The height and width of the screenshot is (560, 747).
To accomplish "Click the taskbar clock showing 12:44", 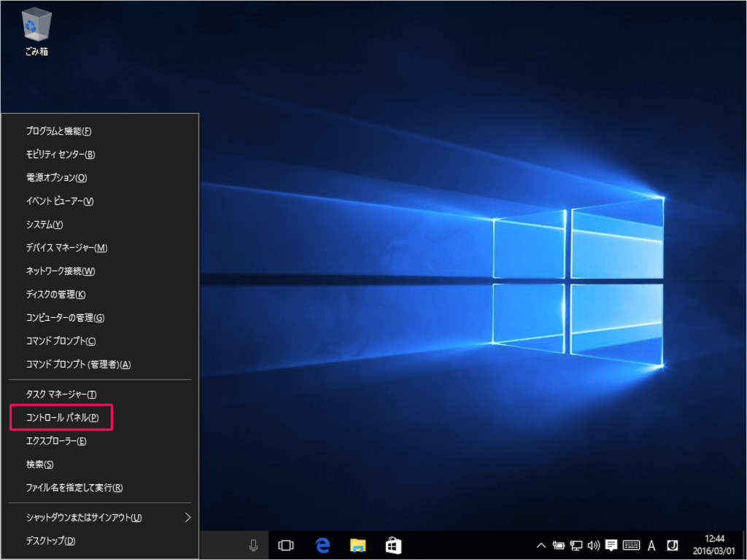I will [x=713, y=545].
